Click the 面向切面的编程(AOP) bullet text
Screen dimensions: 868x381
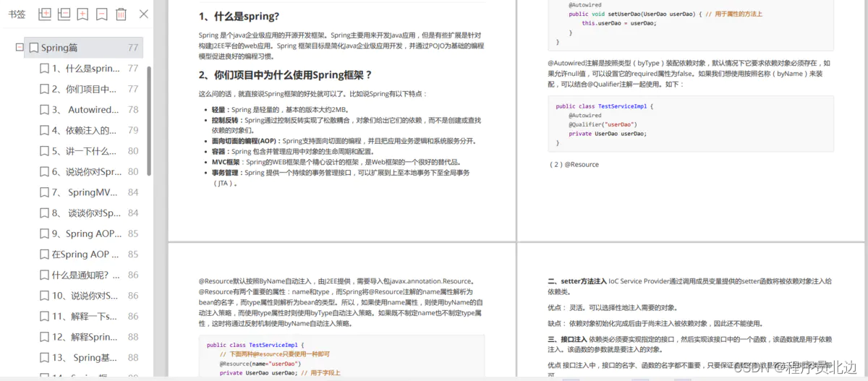344,141
